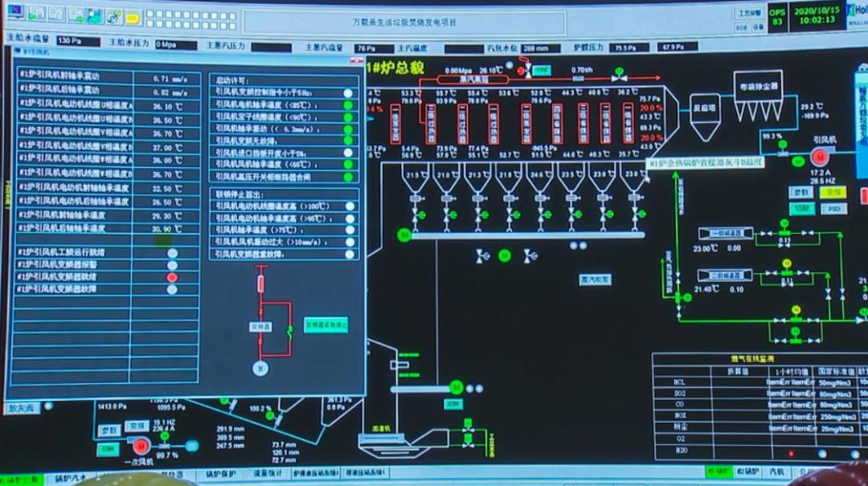
Task: Click the 引风机工频运行就绪 status indicator
Action: 172,252
